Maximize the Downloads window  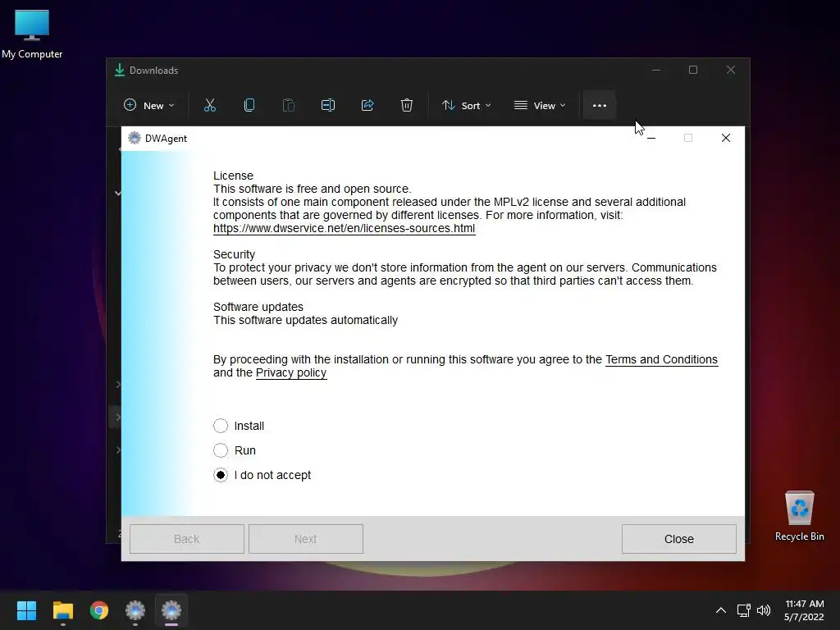[693, 71]
